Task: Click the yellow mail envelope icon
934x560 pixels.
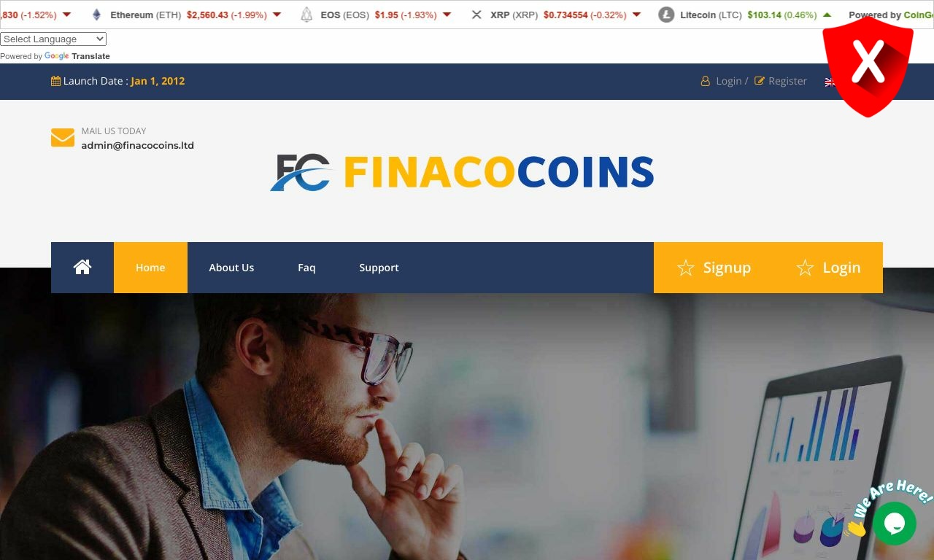Action: [x=63, y=137]
